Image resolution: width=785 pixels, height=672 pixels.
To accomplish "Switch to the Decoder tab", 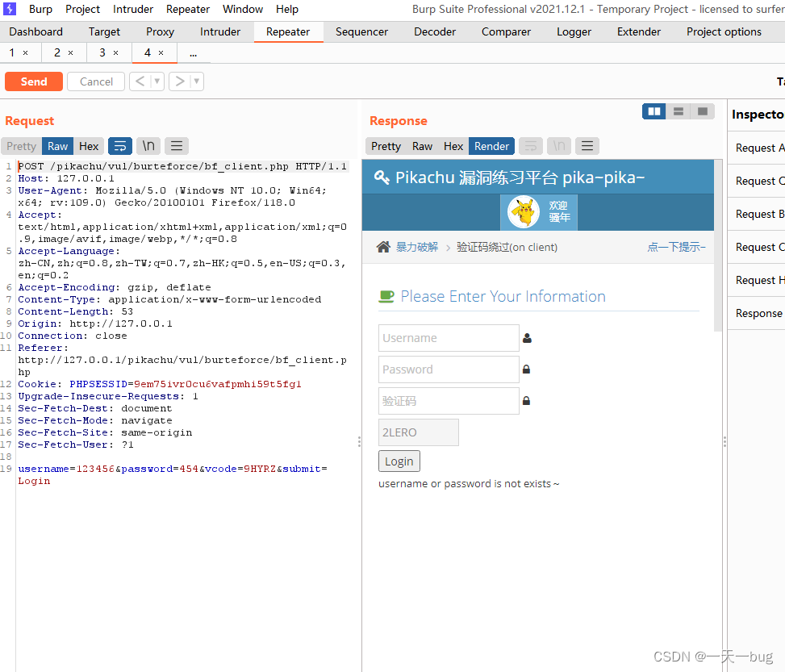I will (435, 32).
